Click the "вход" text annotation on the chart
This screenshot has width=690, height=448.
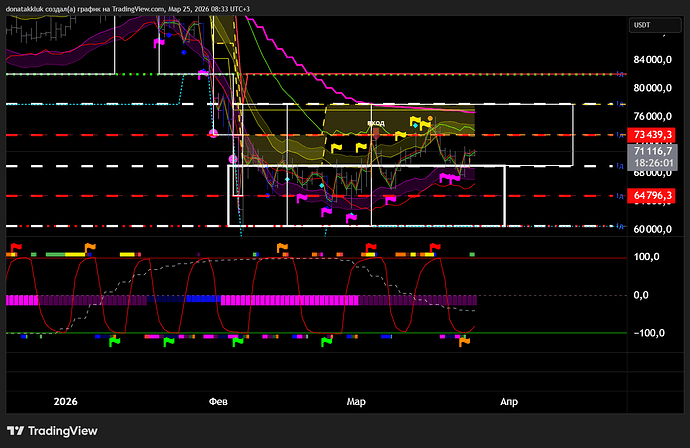tap(376, 123)
